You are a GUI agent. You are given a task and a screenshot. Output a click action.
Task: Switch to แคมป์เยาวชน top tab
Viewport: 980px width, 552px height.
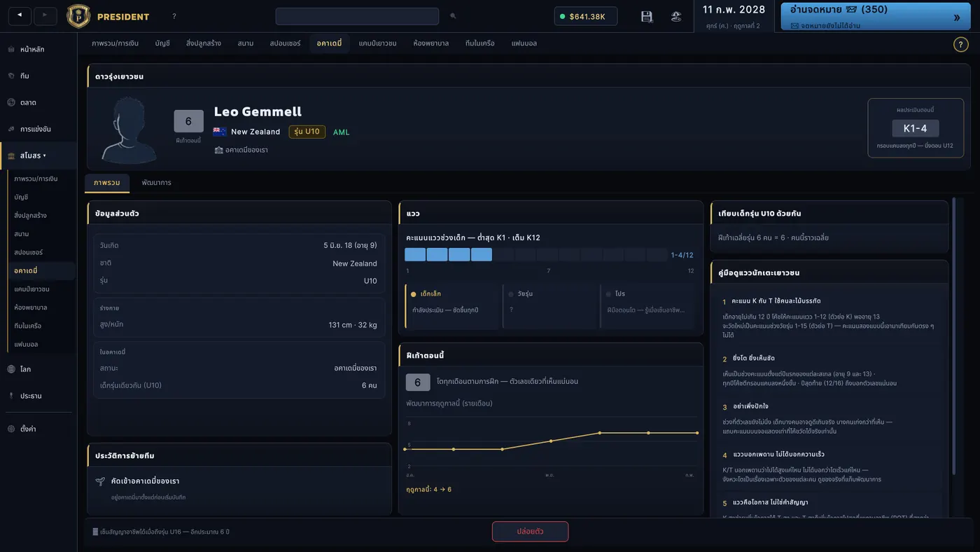click(377, 43)
